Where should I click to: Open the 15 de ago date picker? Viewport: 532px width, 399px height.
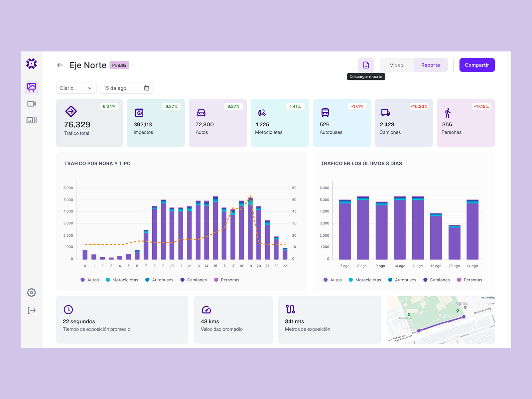tap(127, 88)
